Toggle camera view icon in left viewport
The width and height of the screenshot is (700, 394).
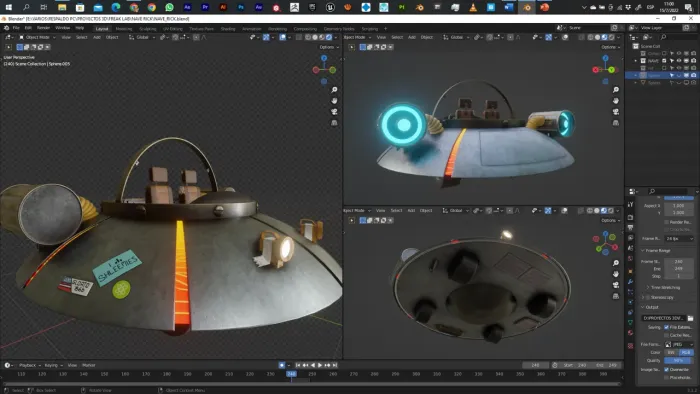click(334, 112)
